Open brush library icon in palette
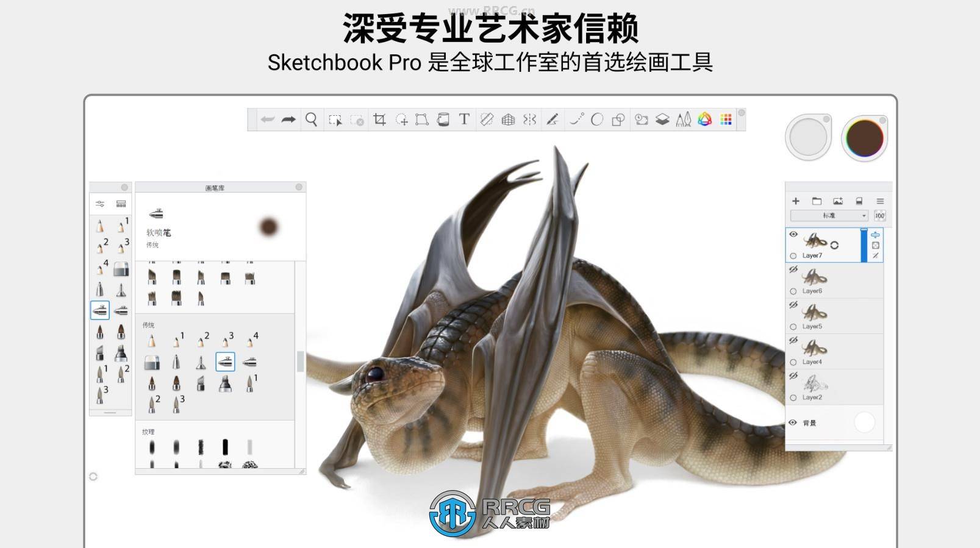This screenshot has height=548, width=980. pos(121,204)
